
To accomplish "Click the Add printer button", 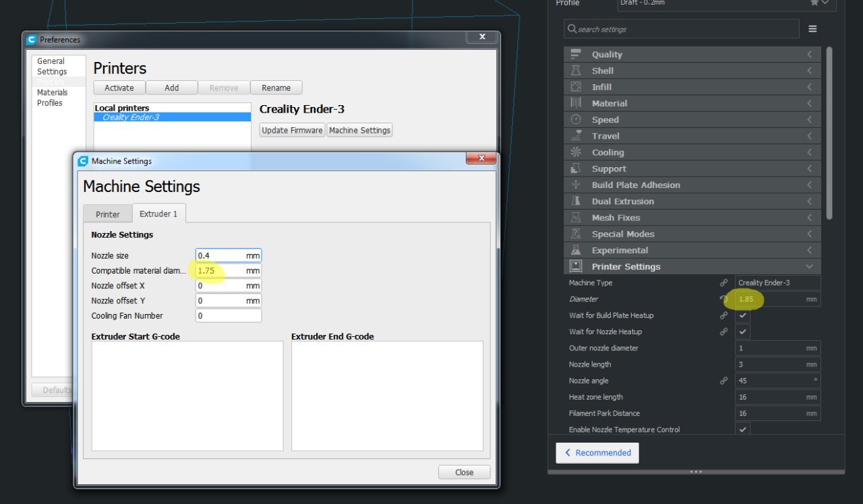I will coord(172,88).
